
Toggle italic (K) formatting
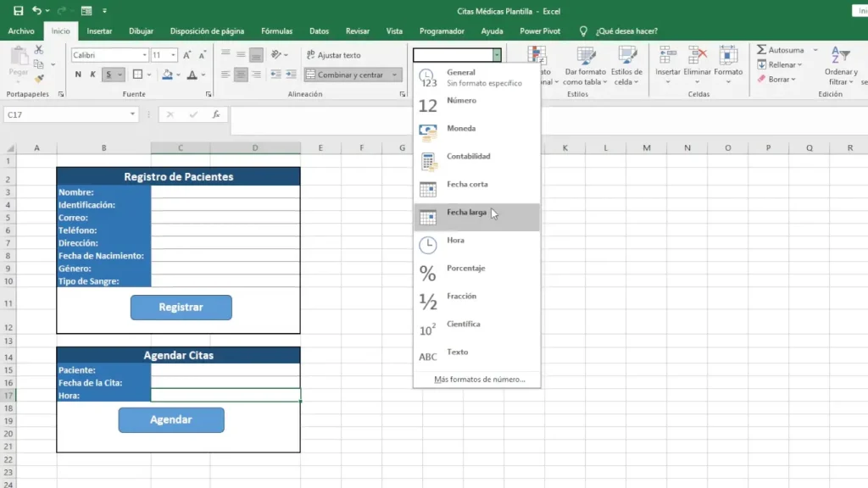pos(93,75)
